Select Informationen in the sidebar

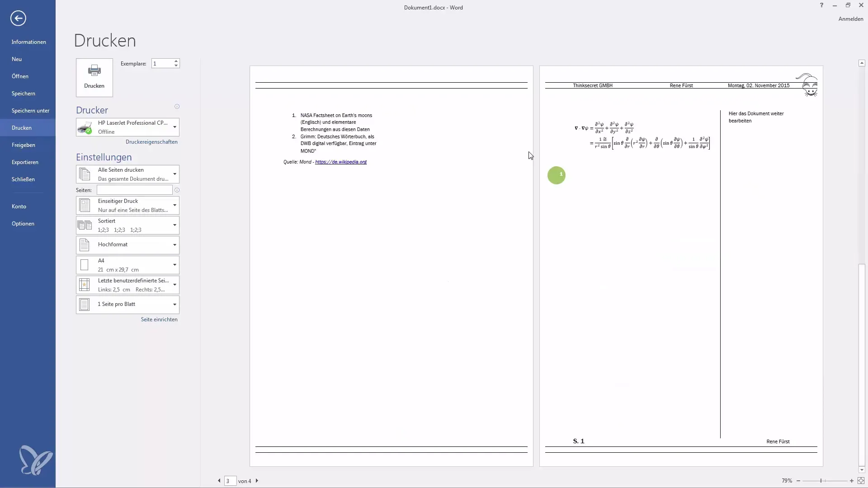point(28,42)
